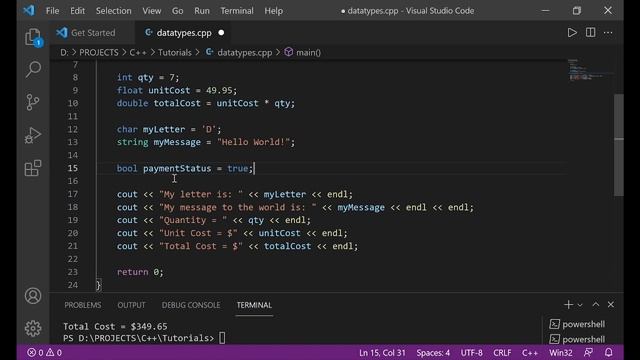Click the PROJECTS breadcrumb segment
This screenshot has height=360, width=640.
98,53
